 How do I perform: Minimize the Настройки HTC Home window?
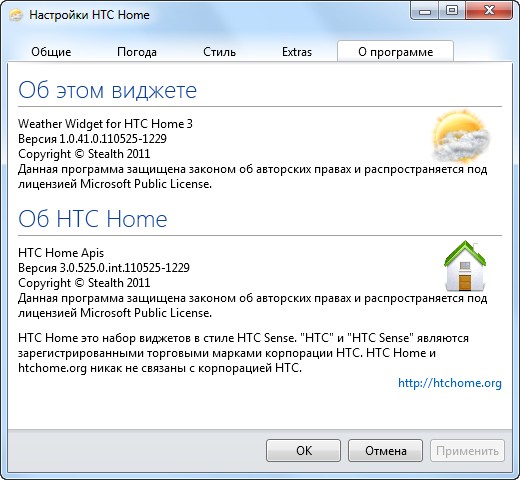pos(424,12)
